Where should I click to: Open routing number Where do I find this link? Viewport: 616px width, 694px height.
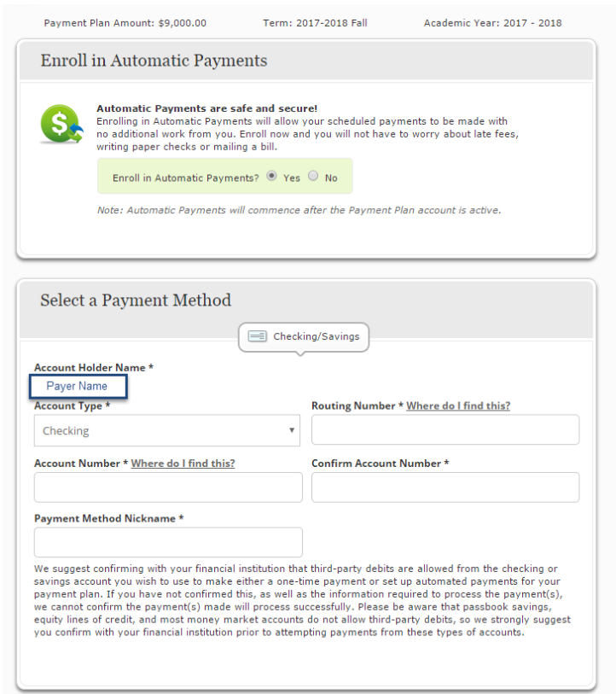[x=458, y=405]
